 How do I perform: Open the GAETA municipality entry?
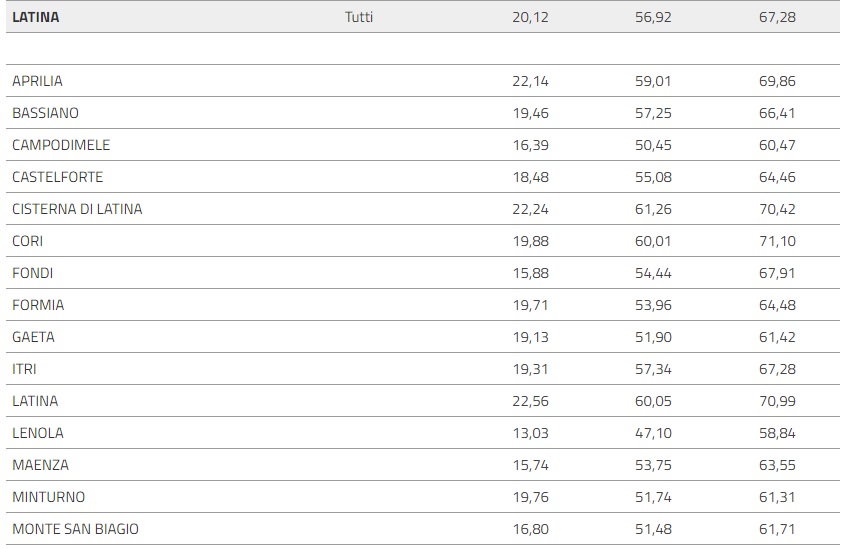point(33,337)
